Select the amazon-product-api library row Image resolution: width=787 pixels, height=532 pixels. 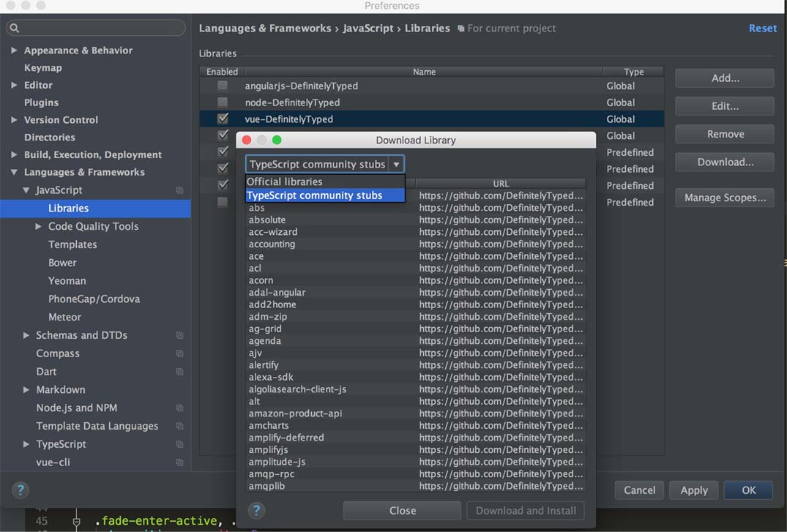tap(415, 413)
